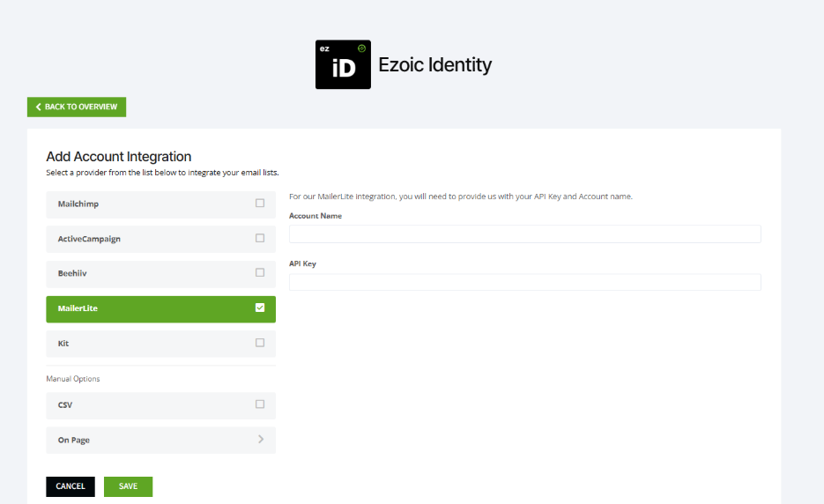Screen dimensions: 824x504
Task: Click the Ezoic iD logo icon
Action: [x=343, y=64]
